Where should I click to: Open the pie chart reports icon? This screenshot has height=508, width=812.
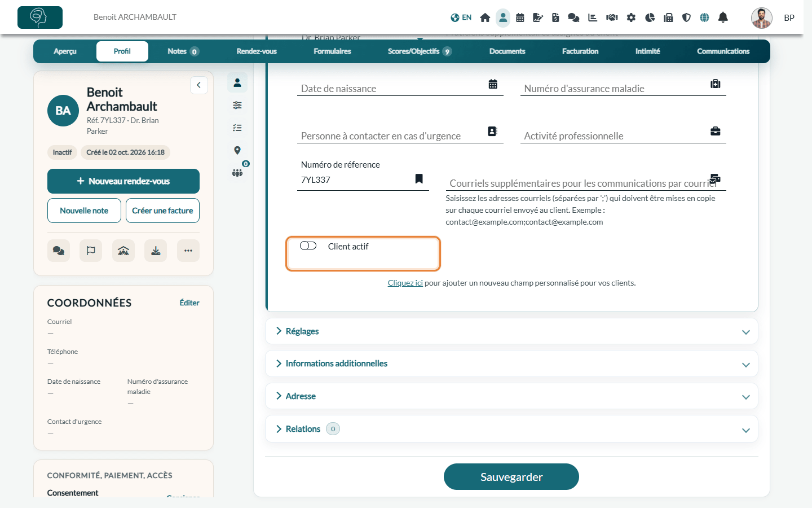[650, 17]
